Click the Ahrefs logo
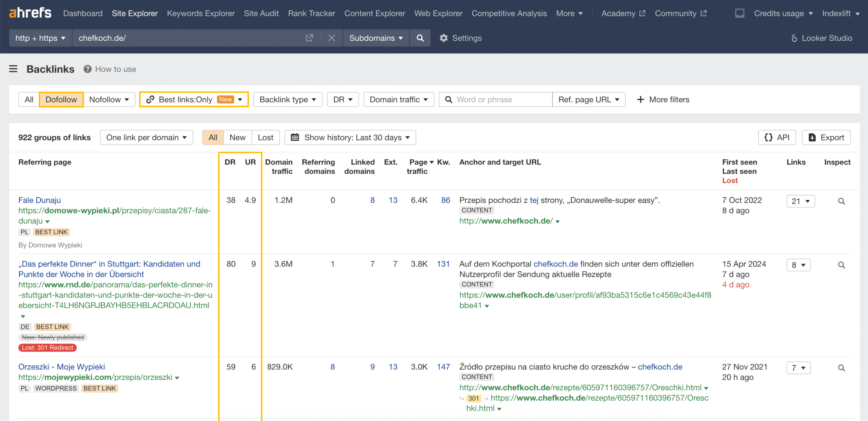Screen dimensions: 868x421 click(x=30, y=13)
